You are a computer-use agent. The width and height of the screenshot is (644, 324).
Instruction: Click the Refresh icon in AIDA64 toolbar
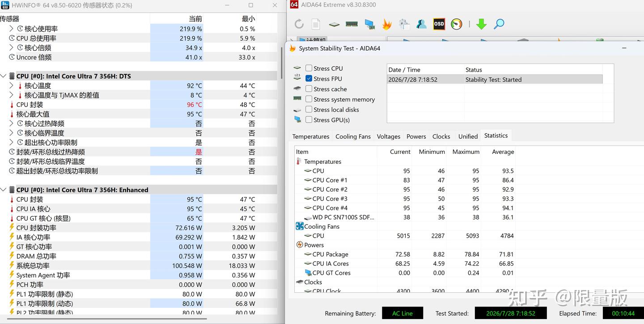coord(299,24)
